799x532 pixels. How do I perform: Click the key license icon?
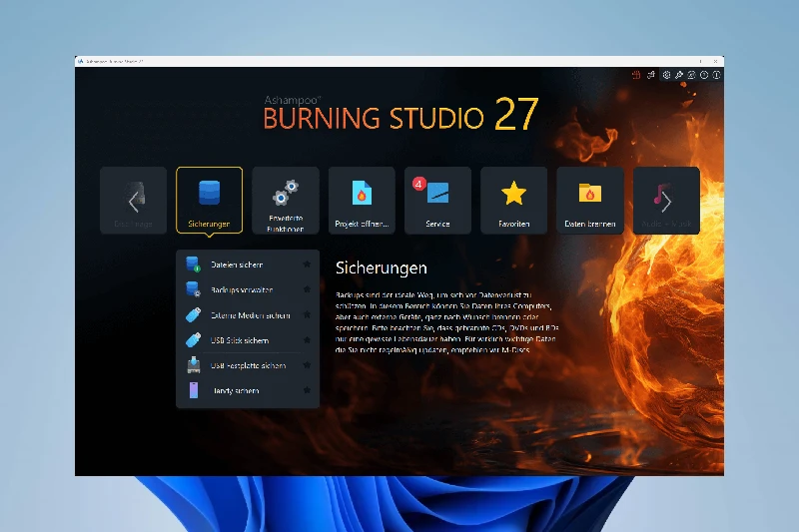[679, 75]
